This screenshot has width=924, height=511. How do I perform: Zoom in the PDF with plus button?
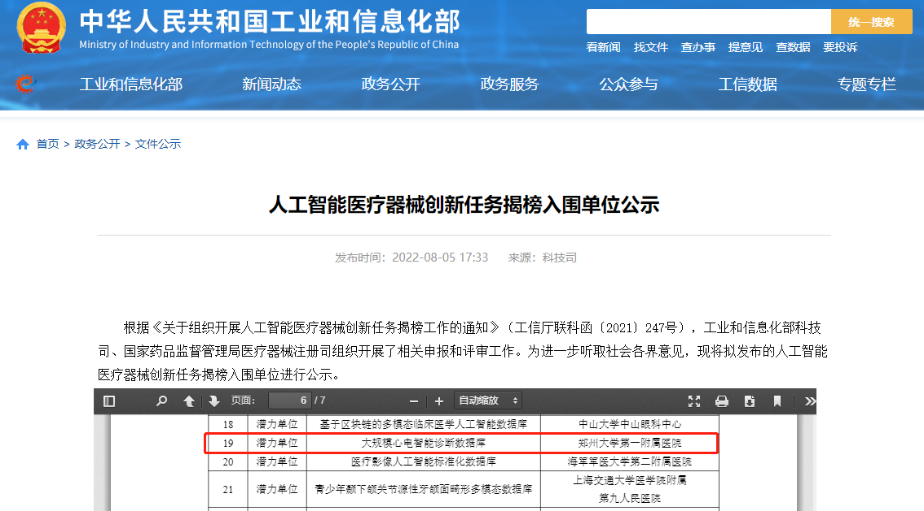click(438, 401)
